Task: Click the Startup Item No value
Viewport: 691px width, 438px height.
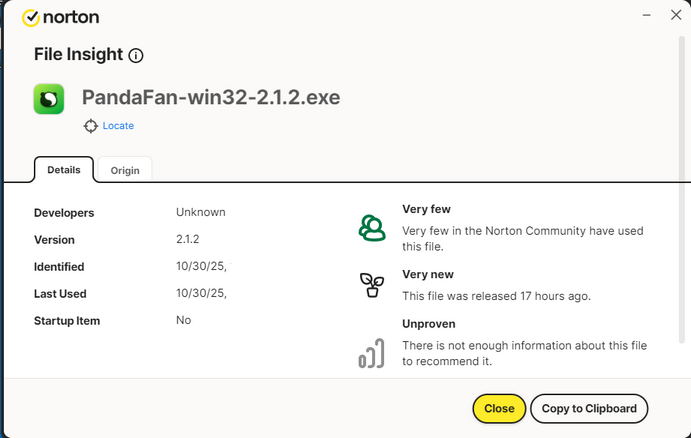Action: tap(183, 320)
